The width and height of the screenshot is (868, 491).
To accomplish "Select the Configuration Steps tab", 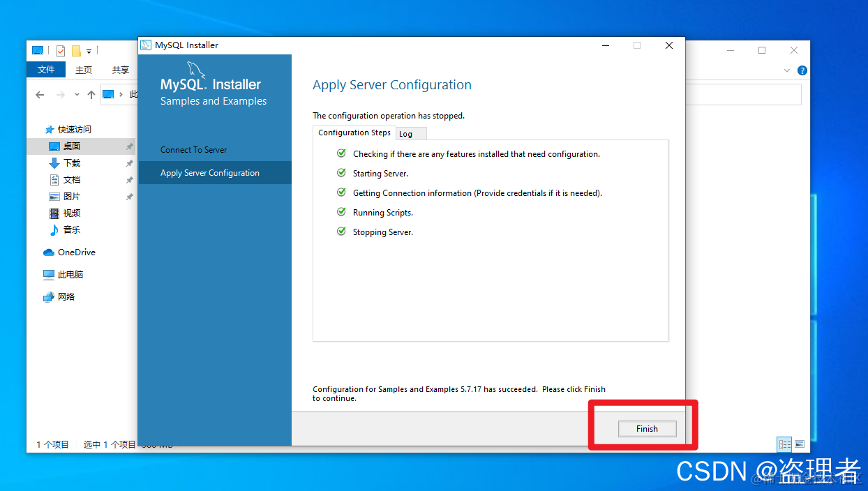I will pos(354,133).
